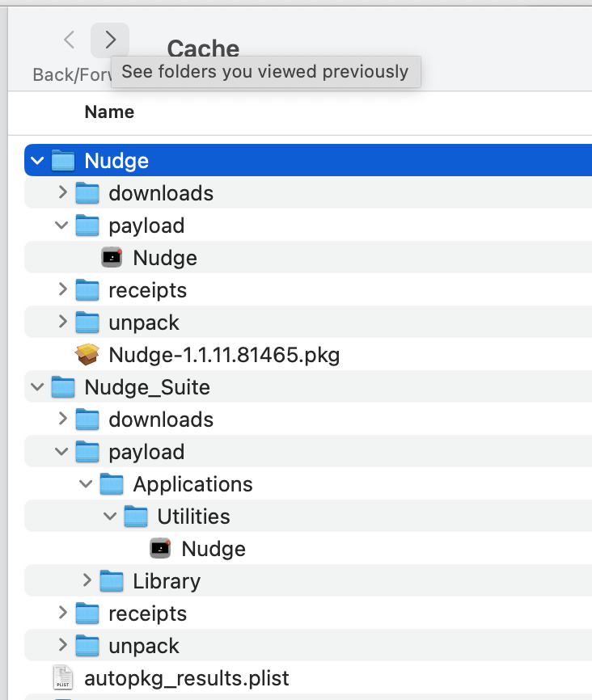This screenshot has height=700, width=592.
Task: Expand the receipts folder under Nudge
Action: tap(63, 289)
